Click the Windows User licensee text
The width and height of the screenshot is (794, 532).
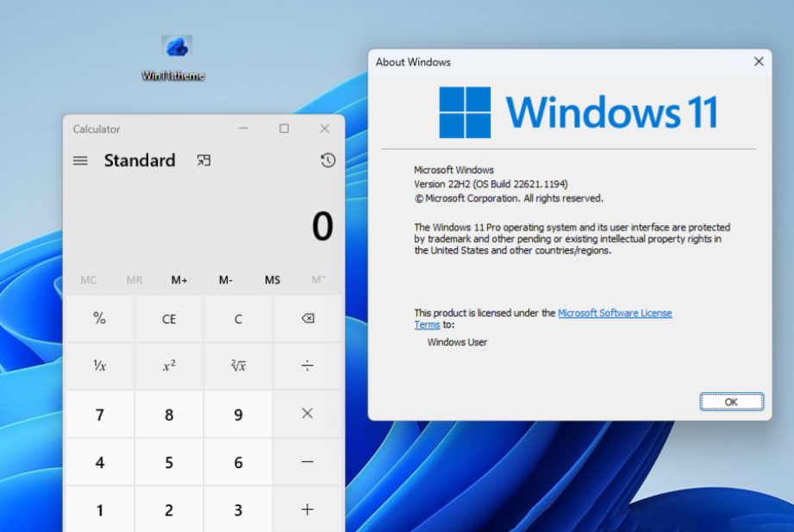click(x=457, y=342)
